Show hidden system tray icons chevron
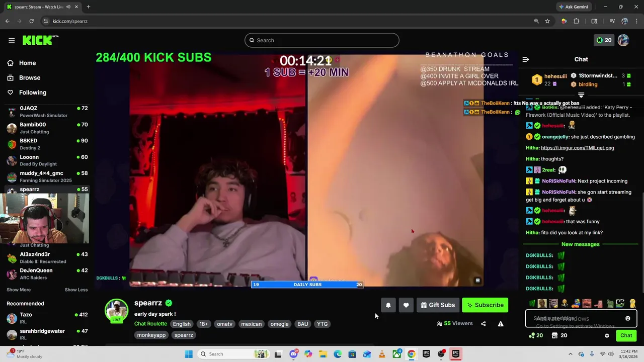644x362 pixels. pyautogui.click(x=570, y=354)
